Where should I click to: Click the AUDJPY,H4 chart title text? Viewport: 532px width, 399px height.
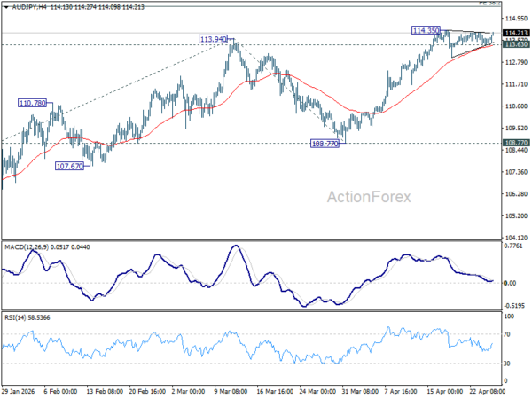(29, 7)
